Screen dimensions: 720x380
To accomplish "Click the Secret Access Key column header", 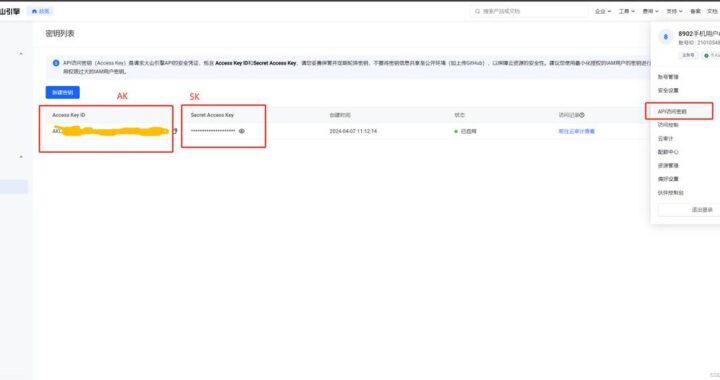I will point(212,115).
